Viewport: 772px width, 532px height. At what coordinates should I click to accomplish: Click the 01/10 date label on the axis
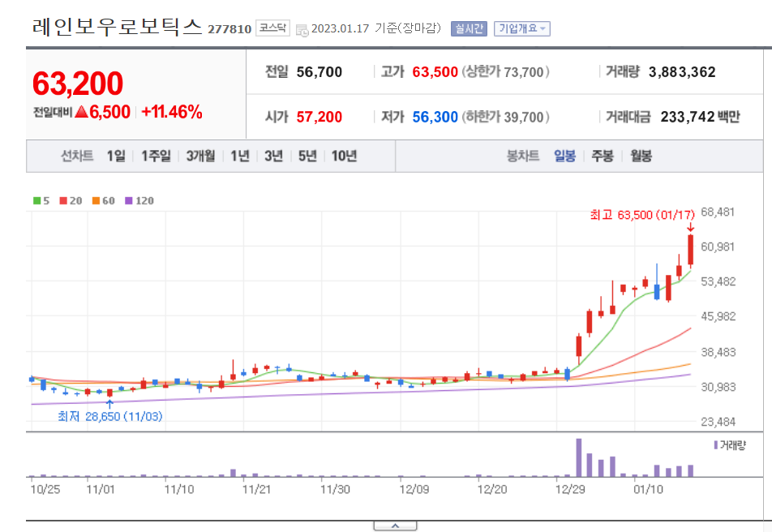tap(648, 490)
